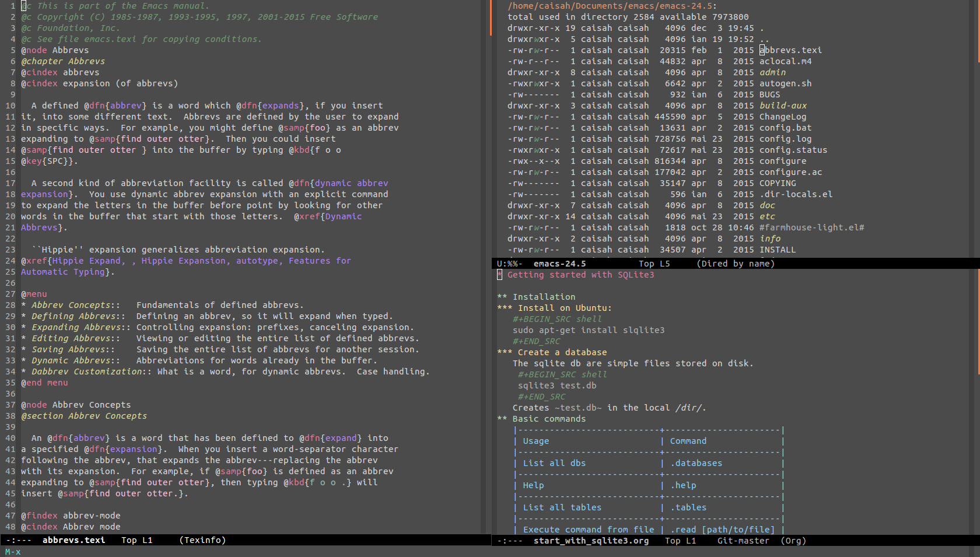This screenshot has height=557, width=980.
Task: Open the build-aux directory
Action: 783,106
